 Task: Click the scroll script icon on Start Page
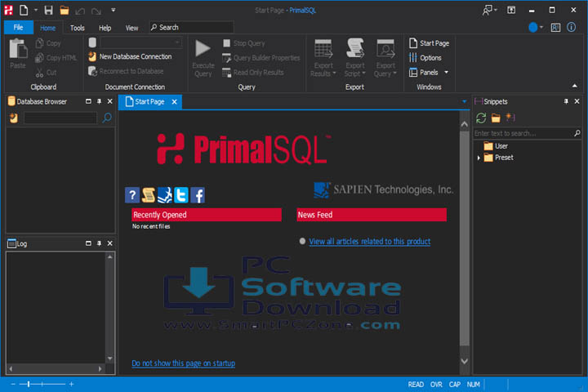coord(149,195)
